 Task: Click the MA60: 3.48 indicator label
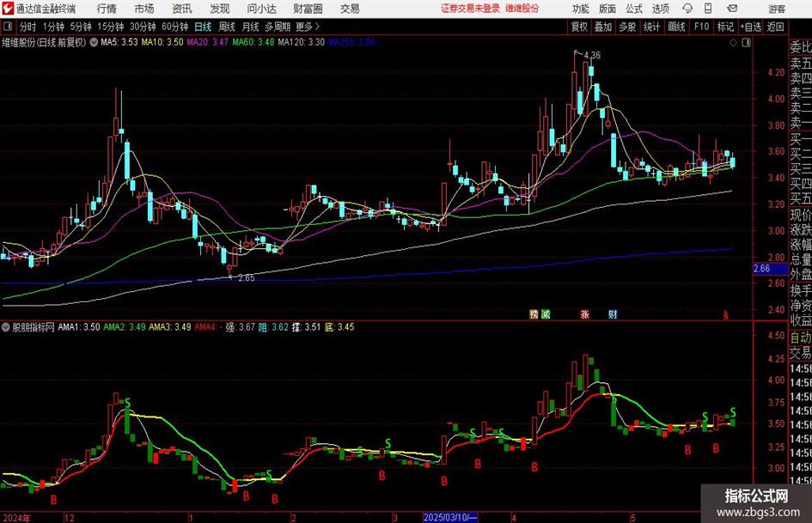point(253,42)
